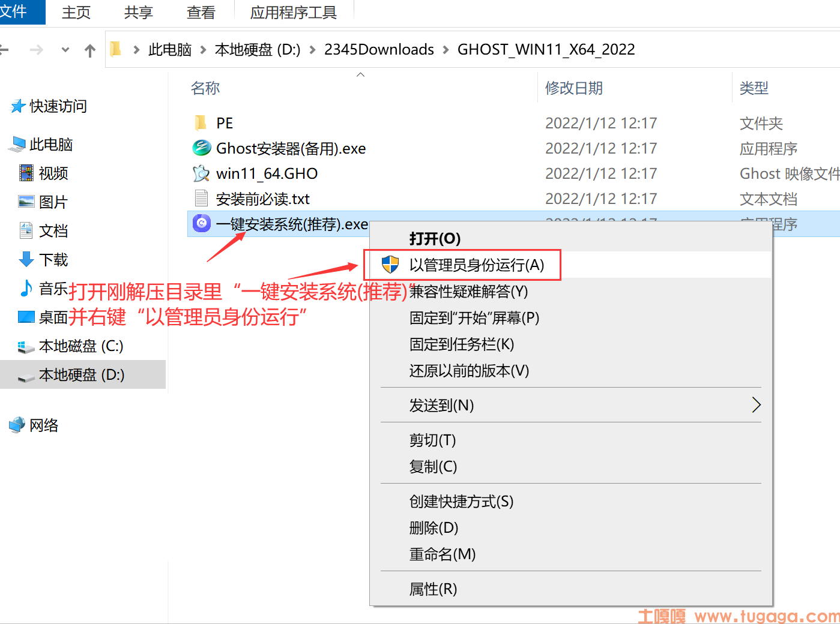Choose 还原以前的版本(V)

571,370
